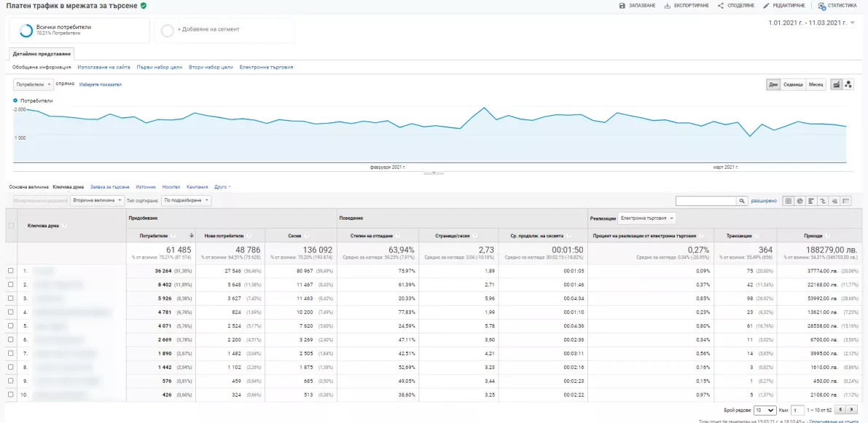Open the date range 1.01.2021 dropdown
The width and height of the screenshot is (868, 423).
pos(812,23)
